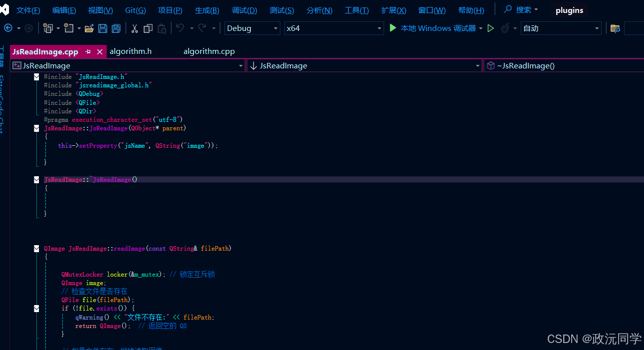Open the 编辑(E) menu
The height and width of the screenshot is (350, 644).
[64, 10]
